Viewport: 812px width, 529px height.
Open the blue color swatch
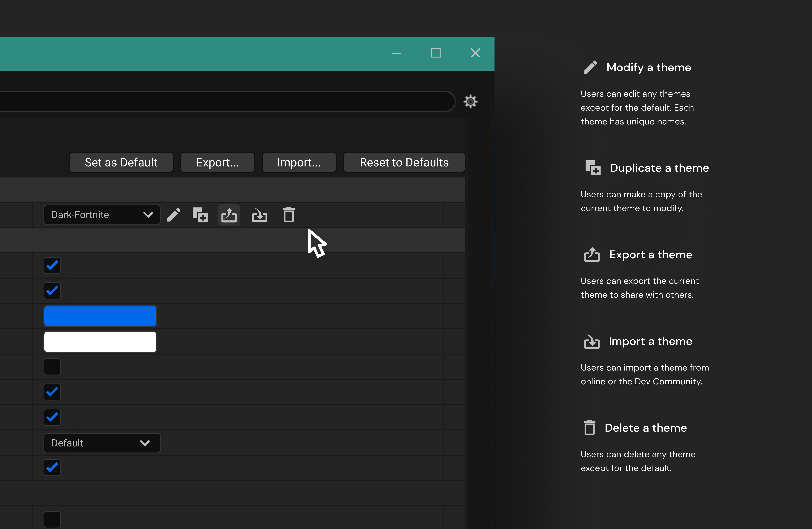tap(100, 316)
